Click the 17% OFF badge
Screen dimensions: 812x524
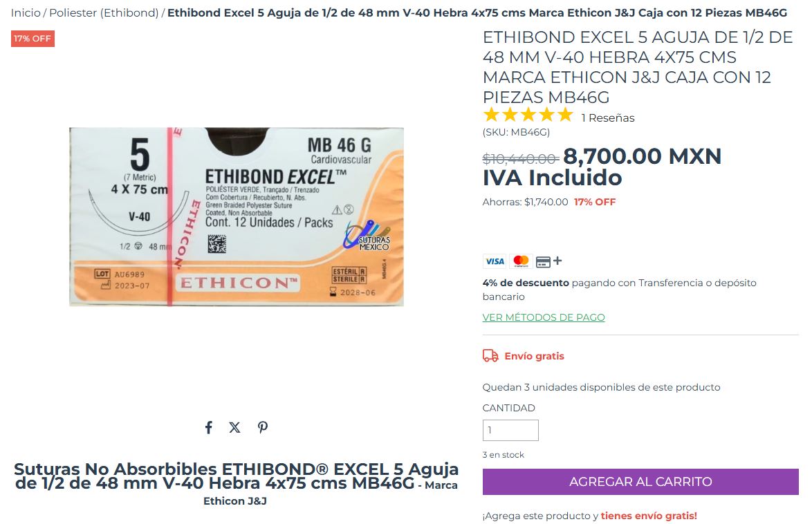(33, 38)
